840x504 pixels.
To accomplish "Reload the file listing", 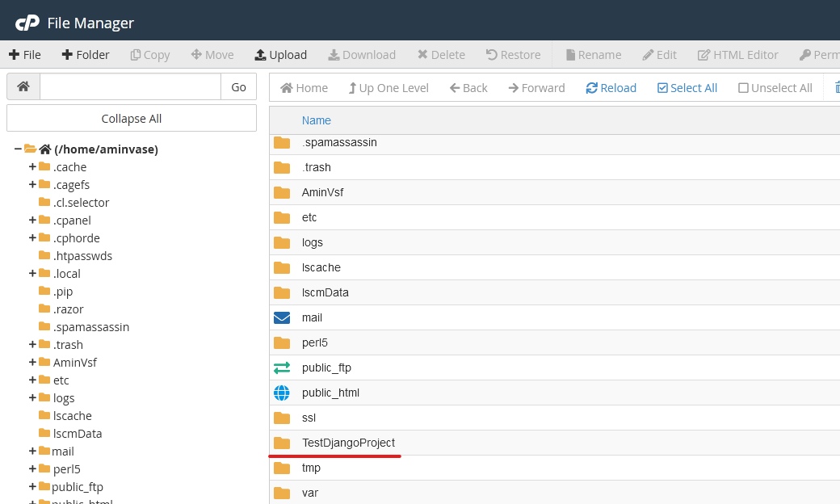I will [x=611, y=88].
